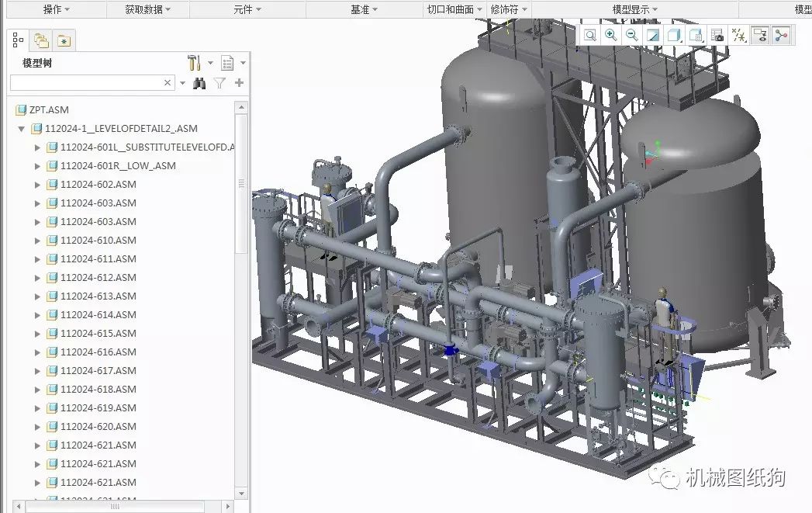The image size is (812, 513).
Task: Collapse the 112024-1__LEVELOFDETAIL2_.ASM node
Action: click(21, 129)
